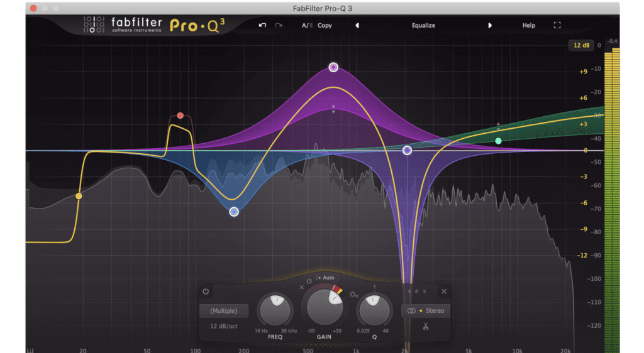Open the 12 dB display range selector
This screenshot has height=353, width=644.
581,45
